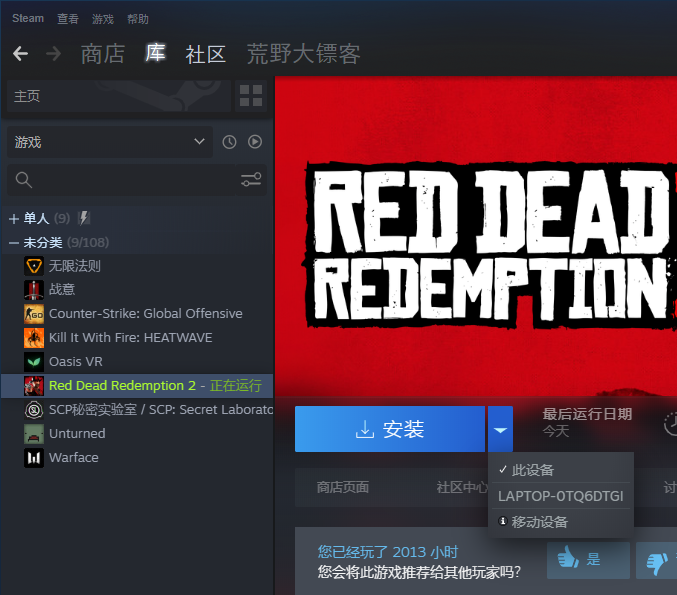Choose 移动设备 in device menu
The width and height of the screenshot is (677, 595).
pyautogui.click(x=561, y=522)
